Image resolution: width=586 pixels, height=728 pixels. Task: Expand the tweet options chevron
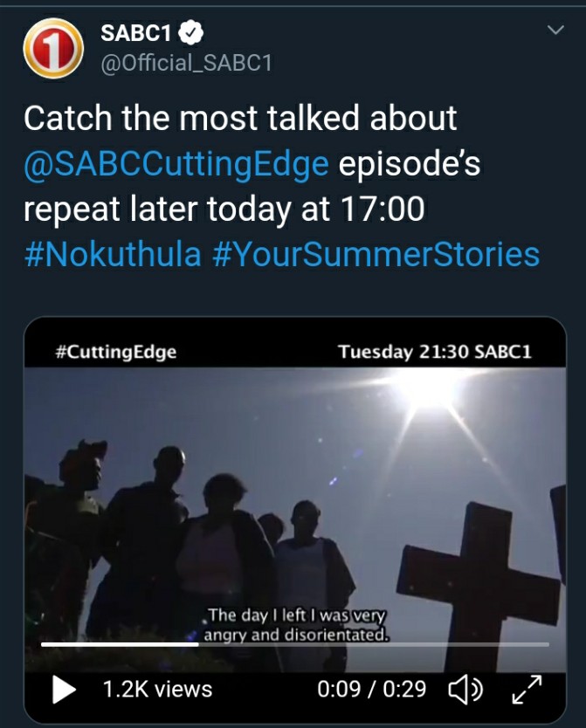(x=555, y=31)
